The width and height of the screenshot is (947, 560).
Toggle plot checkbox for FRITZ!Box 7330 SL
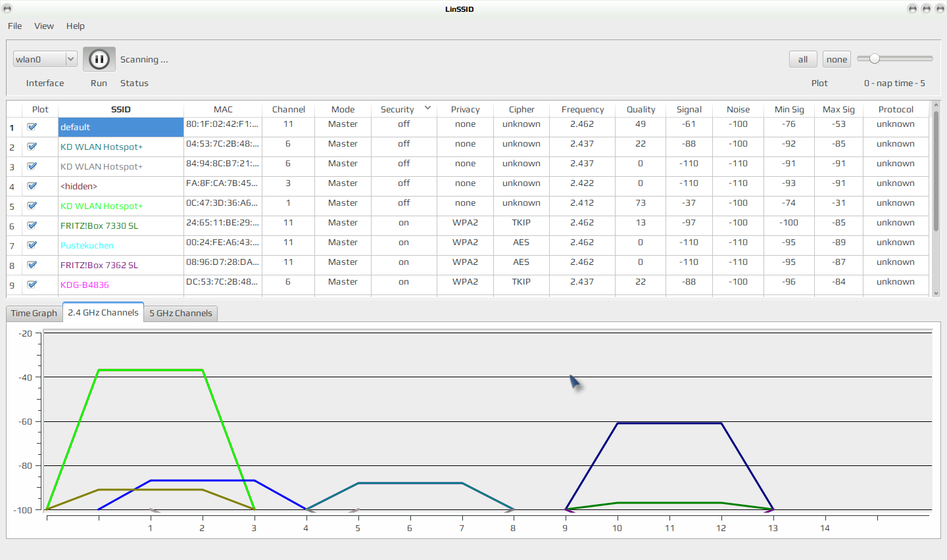click(x=32, y=225)
